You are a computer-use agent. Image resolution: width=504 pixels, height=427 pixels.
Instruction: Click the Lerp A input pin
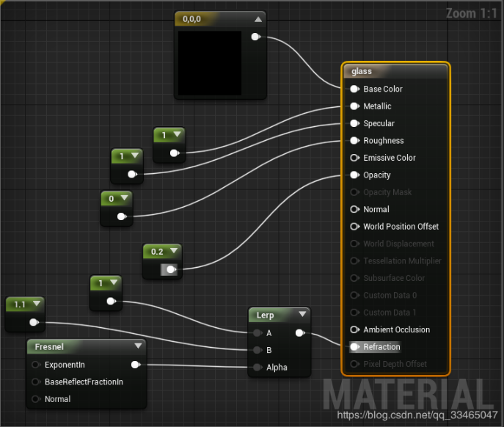pos(258,333)
